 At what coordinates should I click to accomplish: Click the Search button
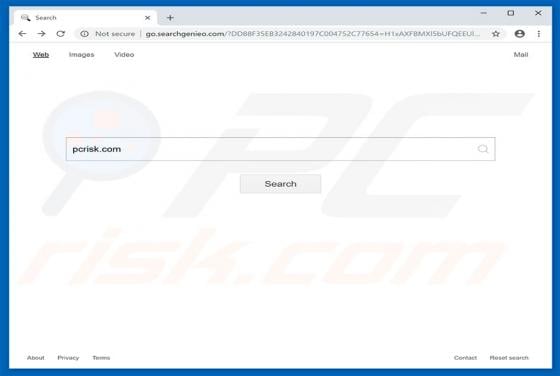[280, 184]
